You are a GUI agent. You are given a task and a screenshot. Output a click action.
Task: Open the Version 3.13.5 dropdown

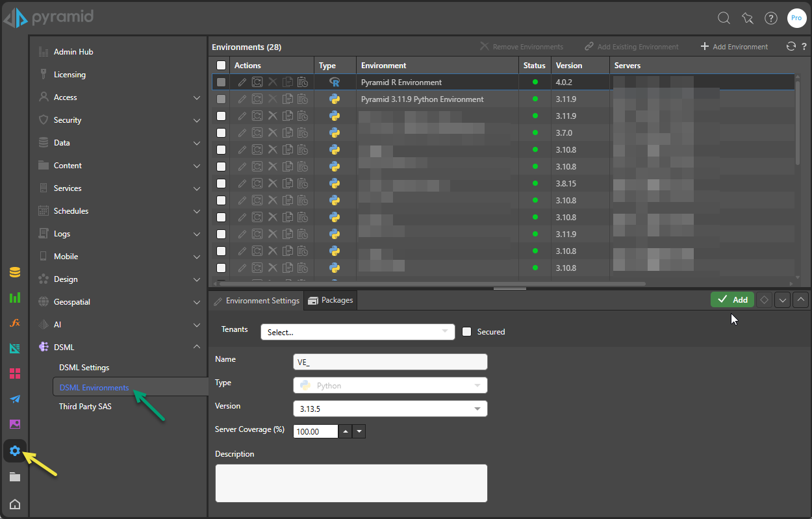pyautogui.click(x=390, y=409)
